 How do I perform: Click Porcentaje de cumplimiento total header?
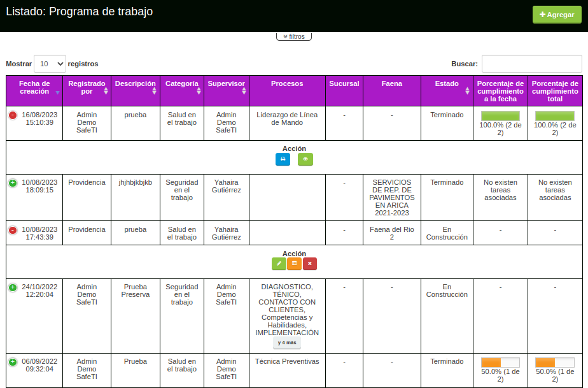pyautogui.click(x=555, y=91)
